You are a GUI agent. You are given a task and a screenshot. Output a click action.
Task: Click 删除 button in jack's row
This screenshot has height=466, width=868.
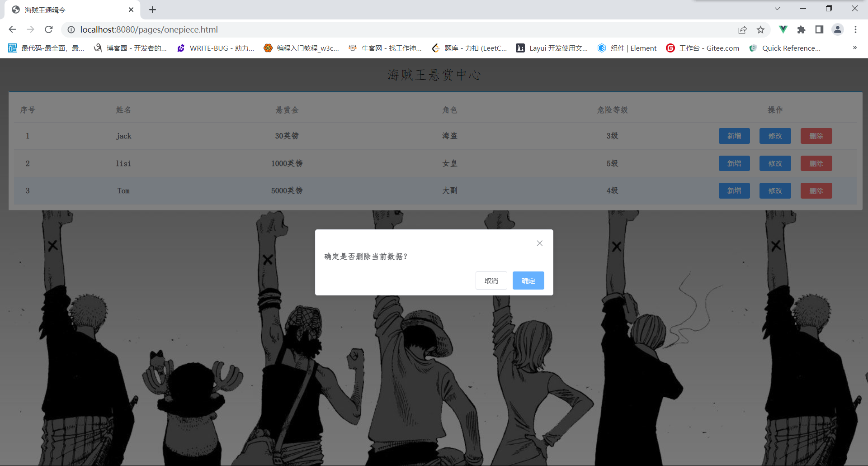(x=816, y=136)
